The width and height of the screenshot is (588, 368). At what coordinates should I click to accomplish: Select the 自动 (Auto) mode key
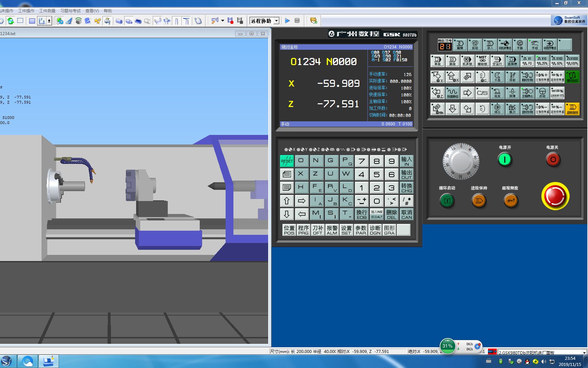(x=475, y=45)
